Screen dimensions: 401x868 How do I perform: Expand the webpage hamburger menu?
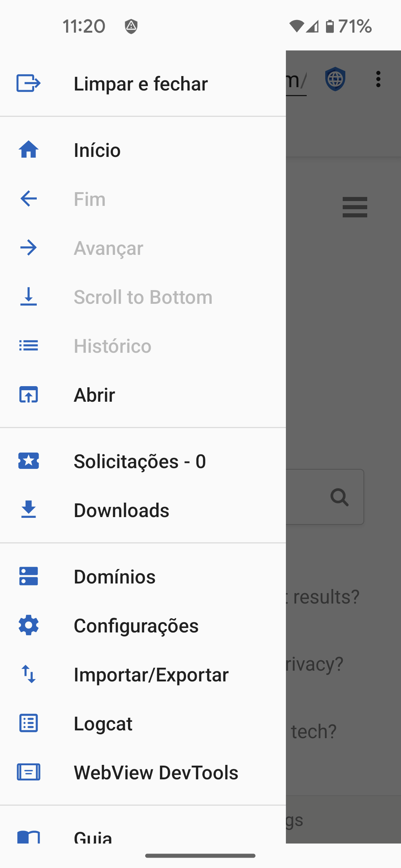pyautogui.click(x=355, y=207)
